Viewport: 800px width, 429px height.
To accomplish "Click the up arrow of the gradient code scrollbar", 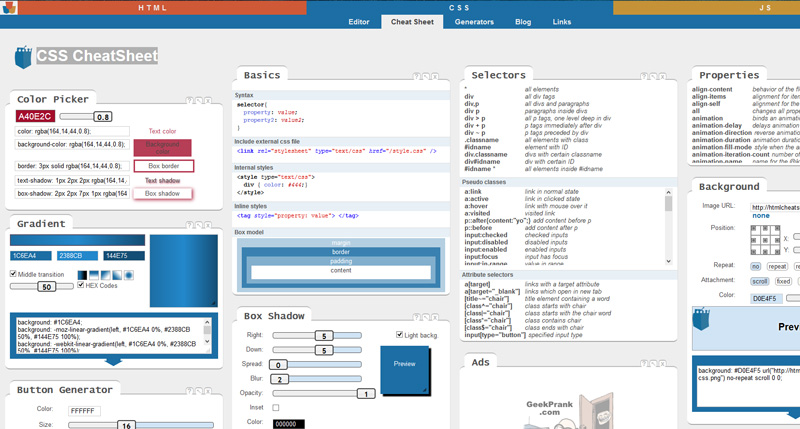I will pyautogui.click(x=207, y=322).
